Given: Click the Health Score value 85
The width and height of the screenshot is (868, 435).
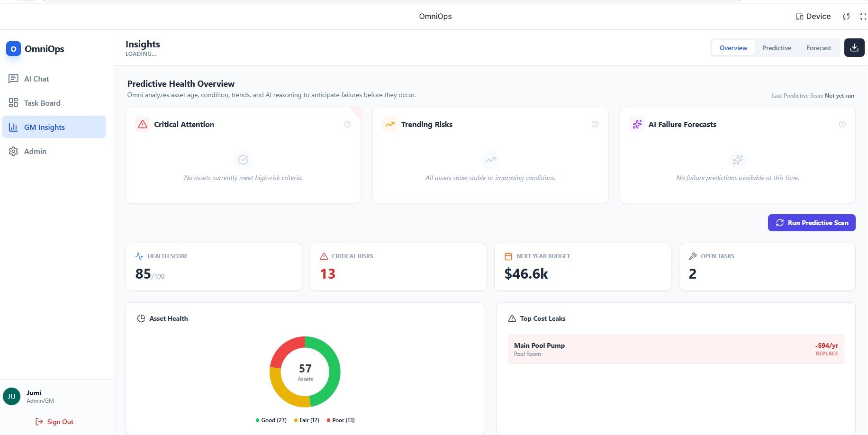Looking at the screenshot, I should pos(143,274).
